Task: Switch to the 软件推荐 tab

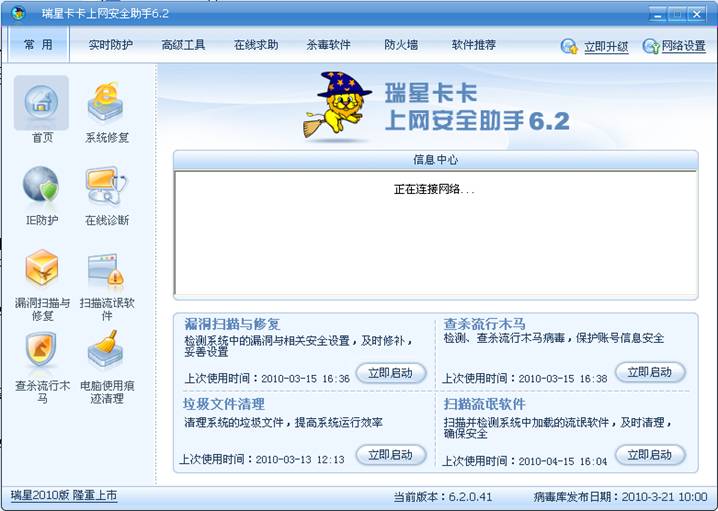Action: [473, 45]
